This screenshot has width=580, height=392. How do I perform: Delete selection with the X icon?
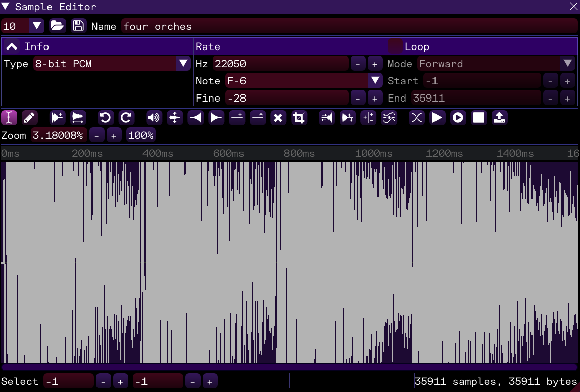tap(278, 118)
